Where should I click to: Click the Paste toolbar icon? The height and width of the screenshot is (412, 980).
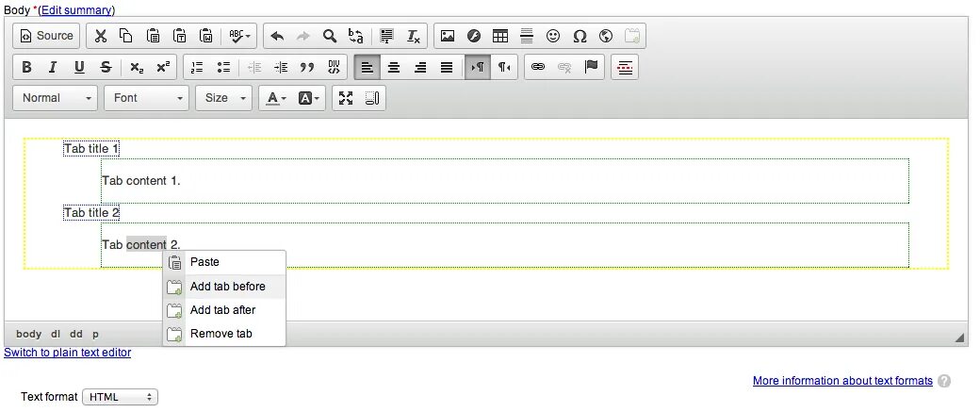153,36
